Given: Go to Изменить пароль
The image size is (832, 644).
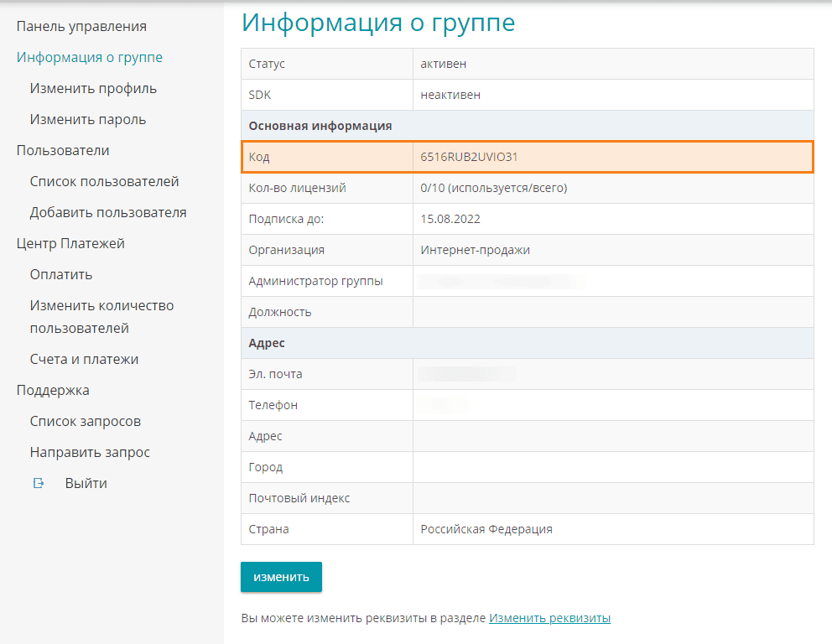Looking at the screenshot, I should tap(87, 119).
